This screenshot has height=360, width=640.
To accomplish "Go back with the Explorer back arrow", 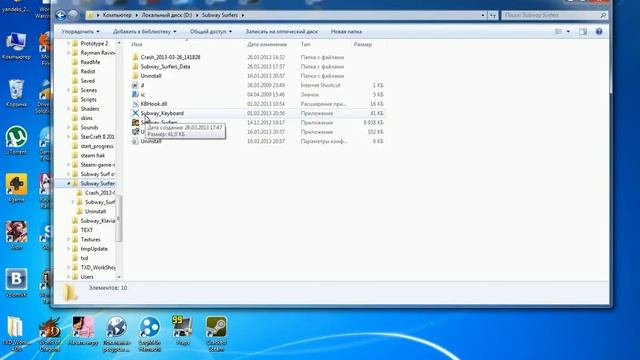I will click(60, 15).
